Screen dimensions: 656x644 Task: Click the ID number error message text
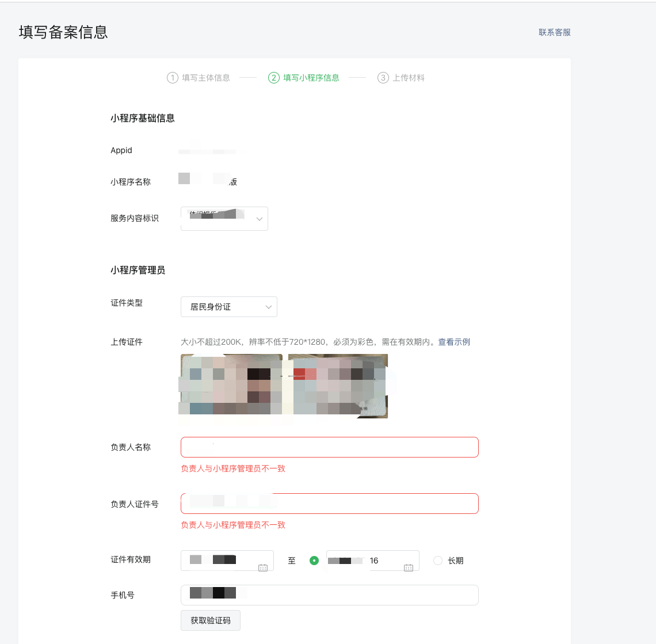pyautogui.click(x=233, y=525)
